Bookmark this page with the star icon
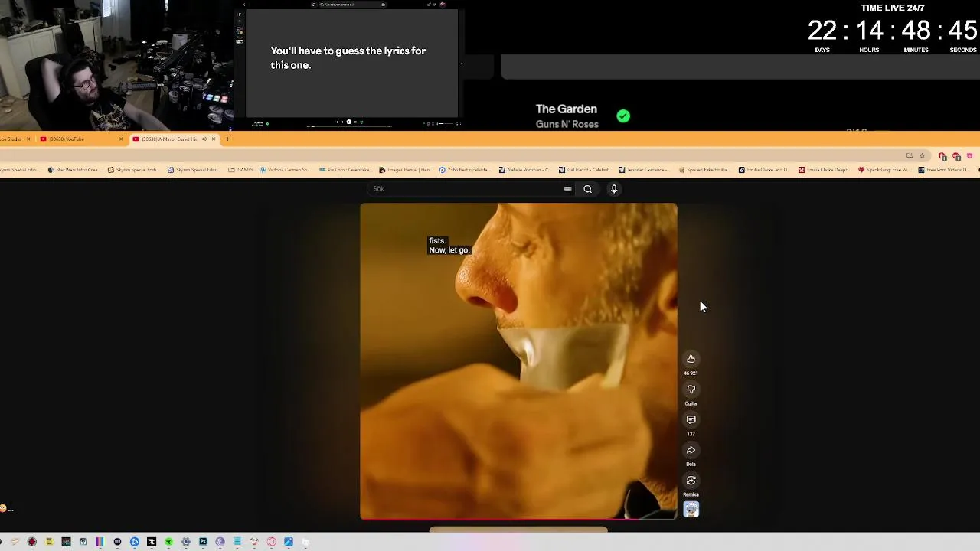The height and width of the screenshot is (551, 980). click(x=921, y=155)
